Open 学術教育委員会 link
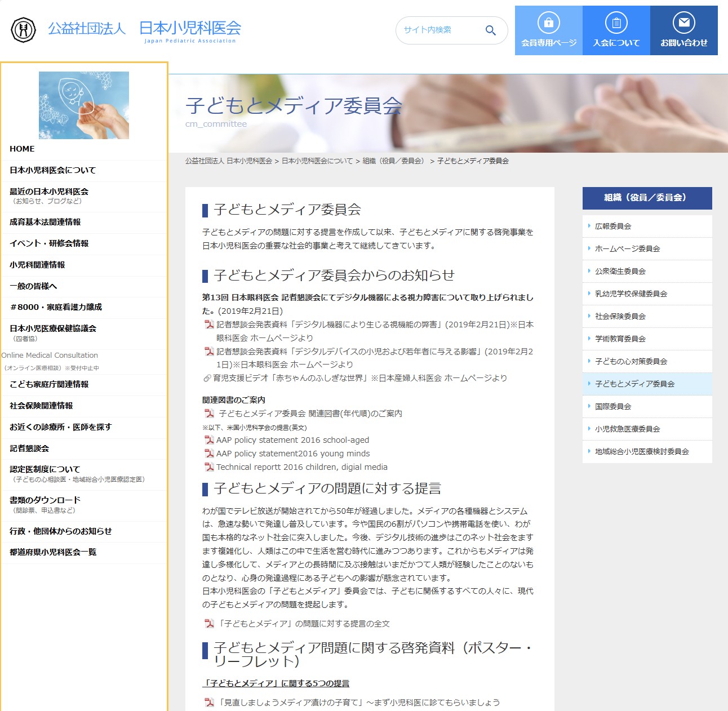Image resolution: width=728 pixels, height=711 pixels. [647, 339]
